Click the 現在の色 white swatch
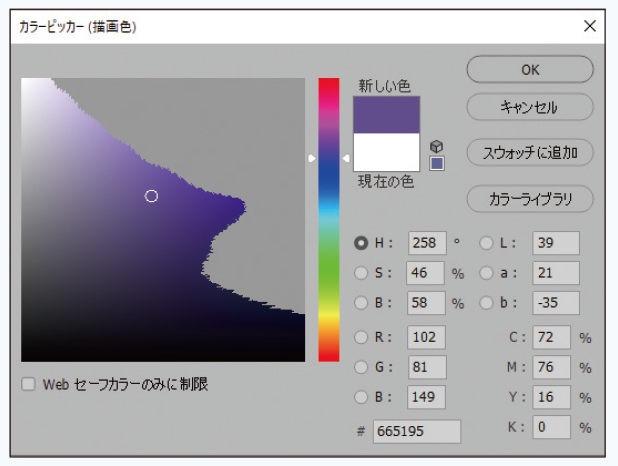This screenshot has width=618, height=466. (x=386, y=153)
